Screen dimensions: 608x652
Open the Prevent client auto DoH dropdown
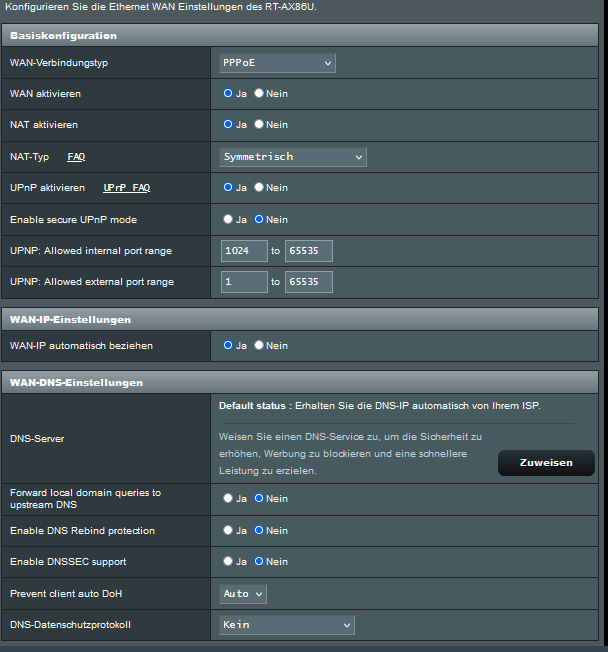click(243, 594)
